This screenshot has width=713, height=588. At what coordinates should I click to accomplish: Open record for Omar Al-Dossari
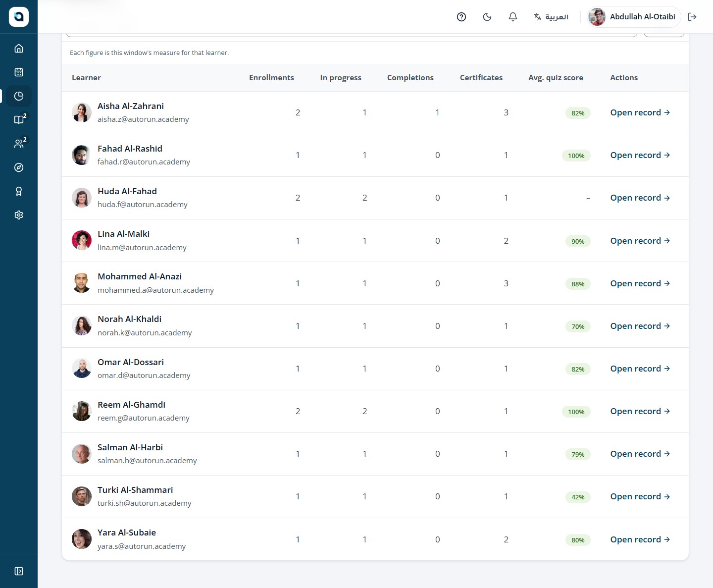coord(640,369)
